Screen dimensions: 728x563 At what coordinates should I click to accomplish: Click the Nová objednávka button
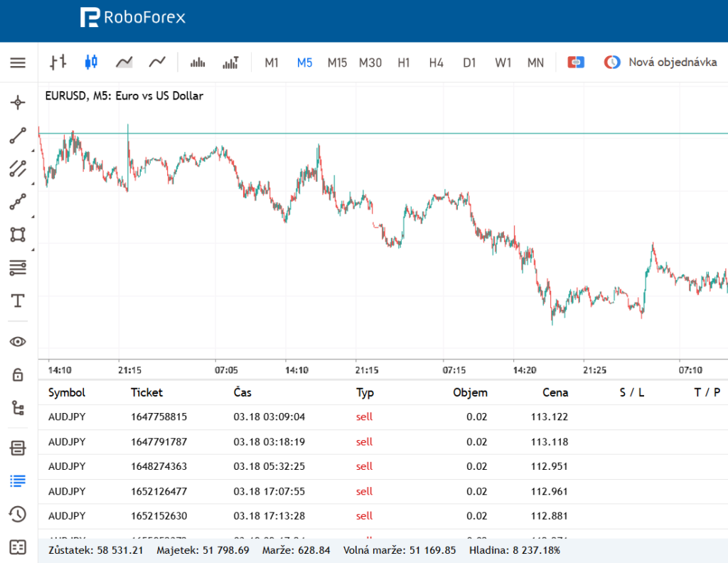[x=660, y=63]
